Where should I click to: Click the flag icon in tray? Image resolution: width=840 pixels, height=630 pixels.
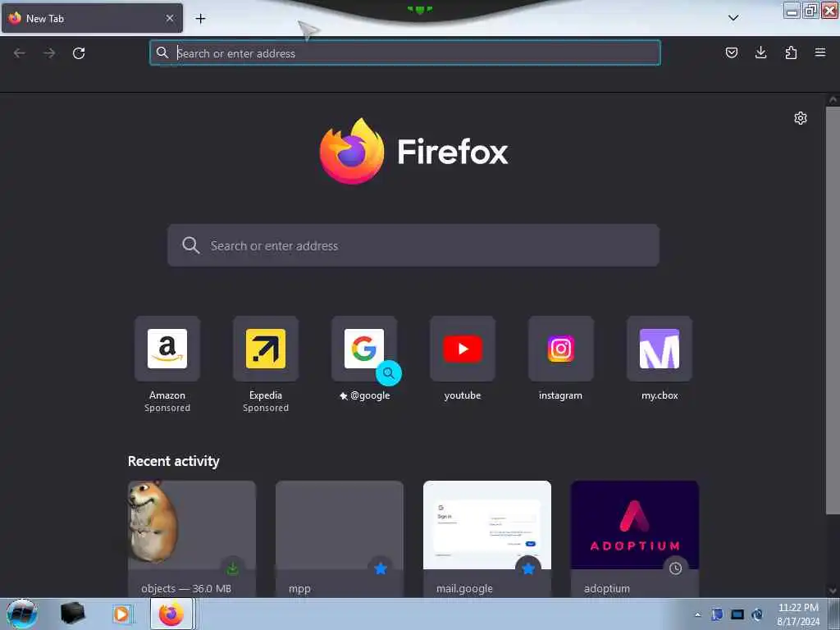click(717, 614)
